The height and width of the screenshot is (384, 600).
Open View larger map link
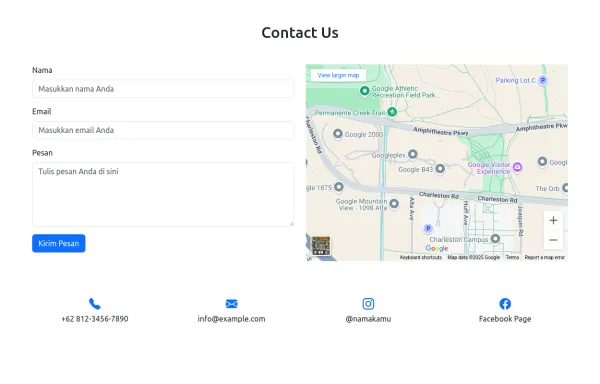[338, 75]
